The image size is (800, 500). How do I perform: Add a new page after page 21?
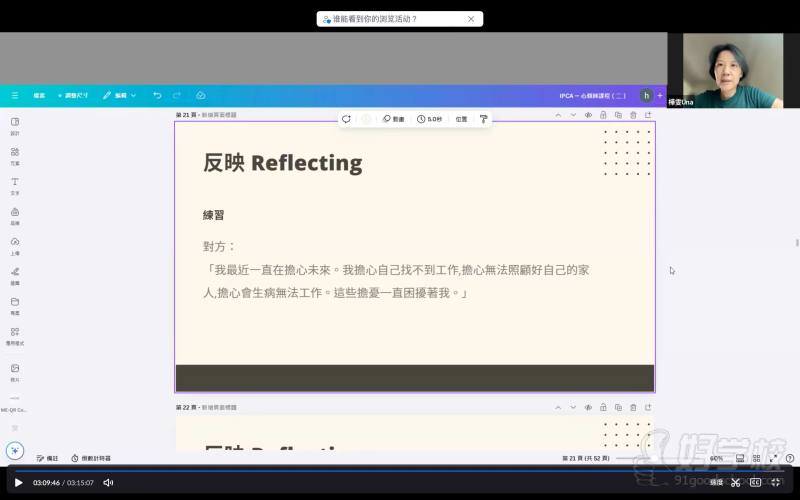coord(648,115)
